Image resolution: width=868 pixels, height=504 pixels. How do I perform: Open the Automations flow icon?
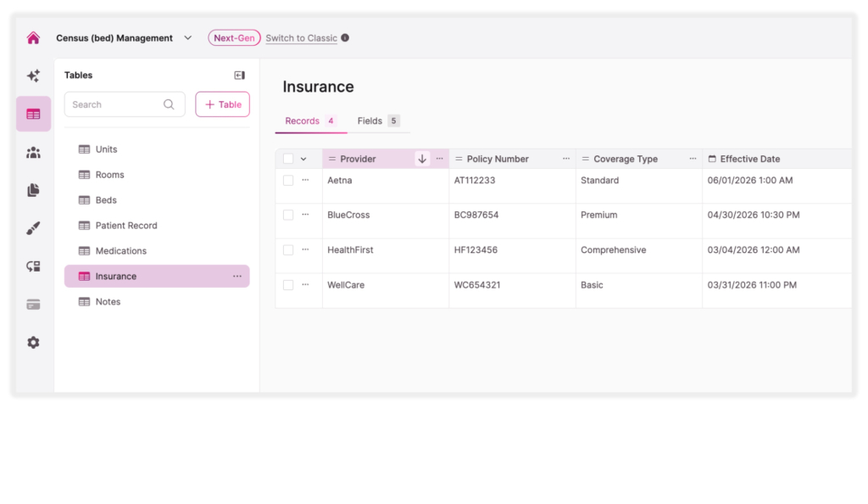coord(33,266)
